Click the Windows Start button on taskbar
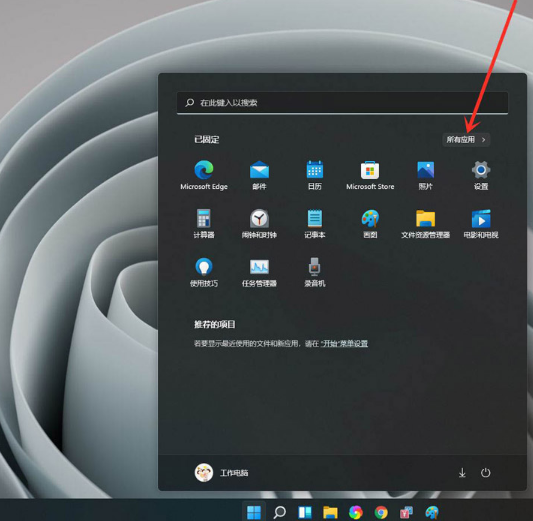 [254, 512]
